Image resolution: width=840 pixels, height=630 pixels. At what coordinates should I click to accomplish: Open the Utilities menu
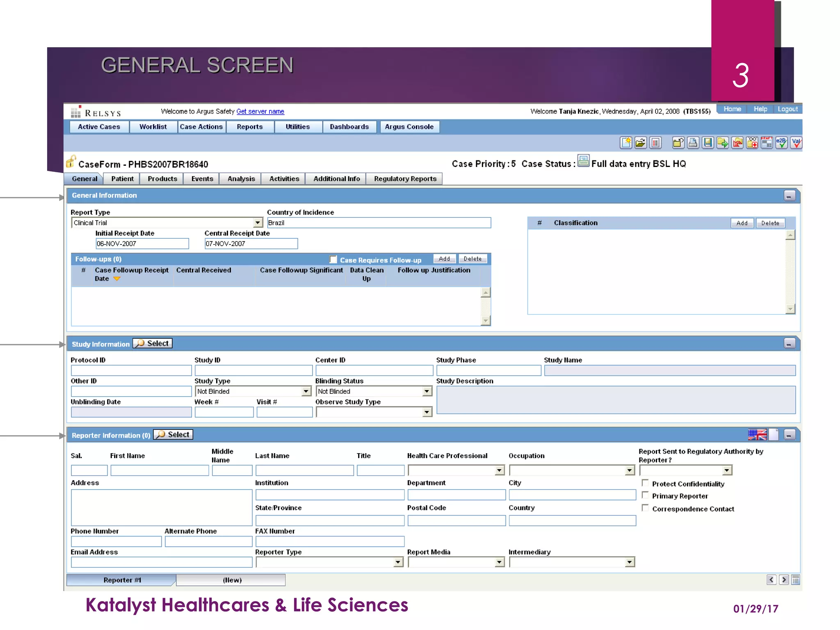point(298,127)
